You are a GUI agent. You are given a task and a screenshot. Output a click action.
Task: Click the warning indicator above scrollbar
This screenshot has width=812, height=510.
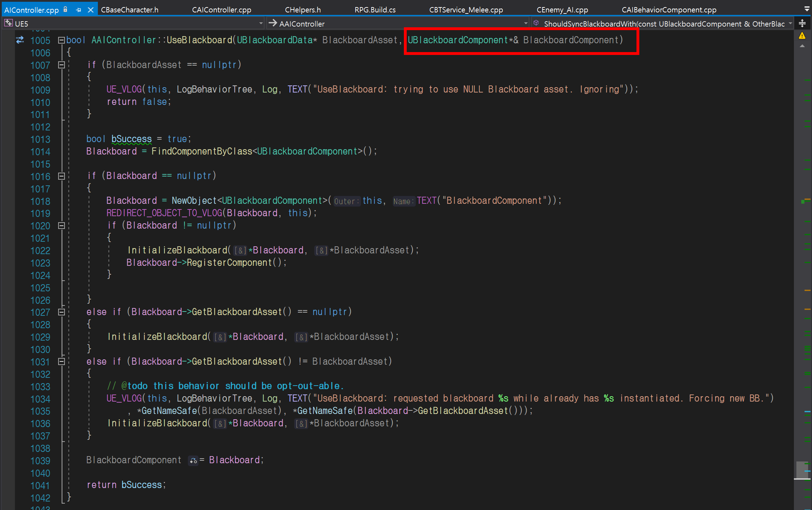pyautogui.click(x=802, y=36)
